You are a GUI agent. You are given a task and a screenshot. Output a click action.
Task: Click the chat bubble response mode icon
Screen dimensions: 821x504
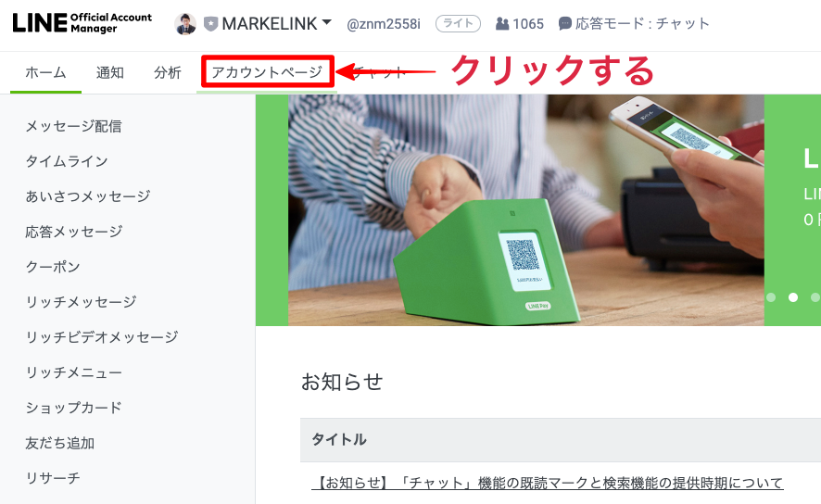(x=565, y=24)
